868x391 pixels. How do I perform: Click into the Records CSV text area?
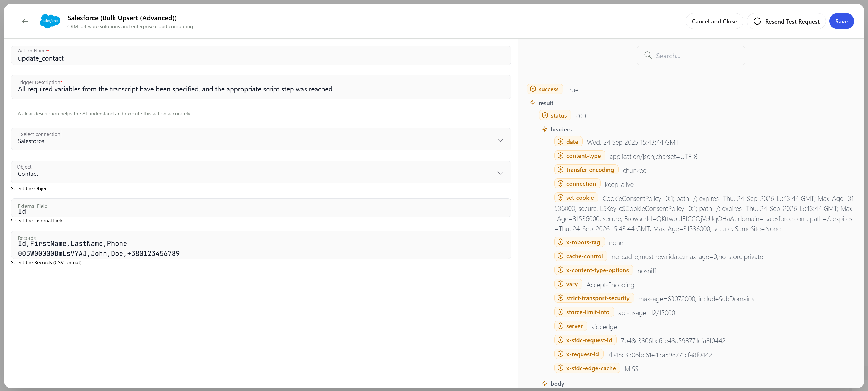[x=261, y=245]
